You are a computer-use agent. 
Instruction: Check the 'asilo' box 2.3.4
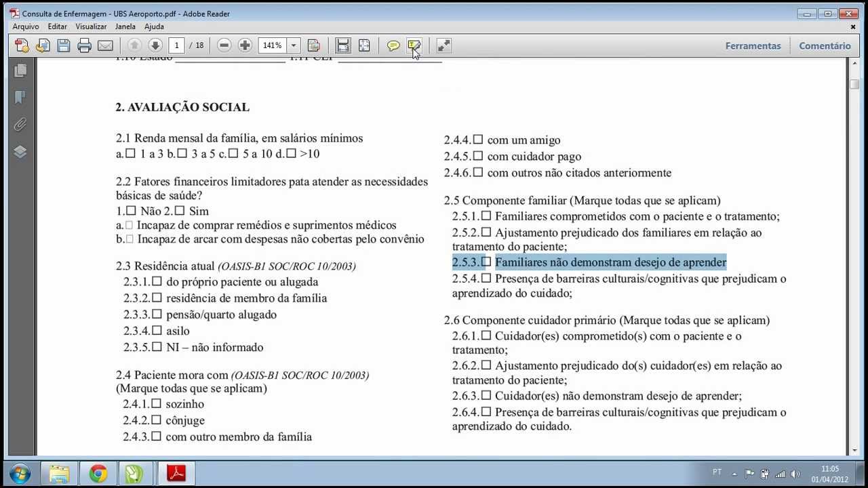click(x=157, y=330)
